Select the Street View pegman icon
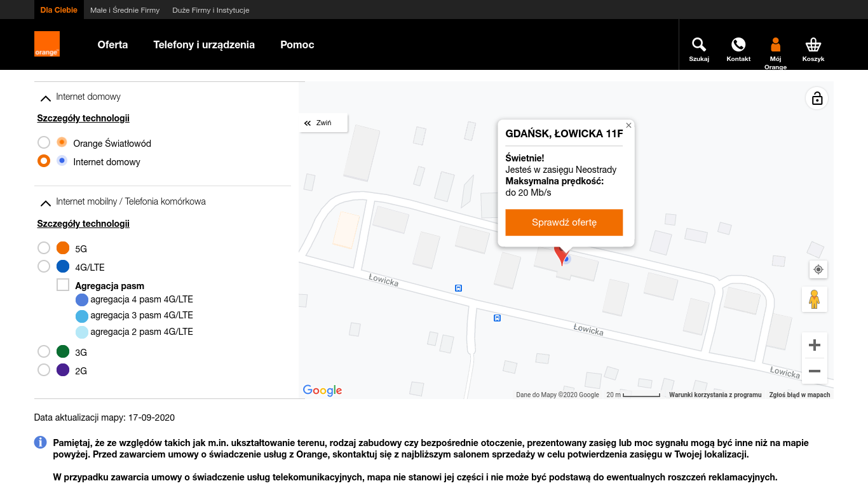This screenshot has height=488, width=868. [x=814, y=299]
